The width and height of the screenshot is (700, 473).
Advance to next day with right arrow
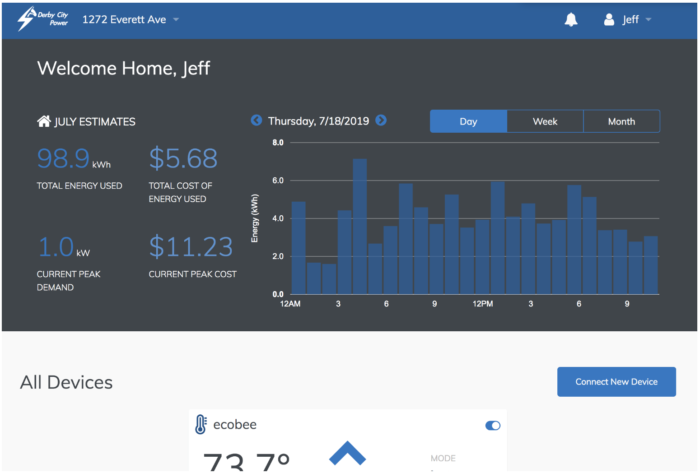pos(381,121)
